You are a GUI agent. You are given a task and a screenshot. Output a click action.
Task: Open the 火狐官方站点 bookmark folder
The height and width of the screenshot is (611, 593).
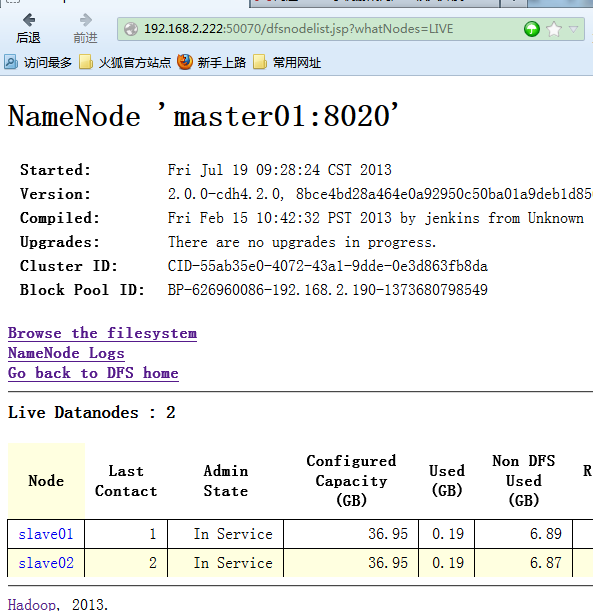click(x=125, y=62)
